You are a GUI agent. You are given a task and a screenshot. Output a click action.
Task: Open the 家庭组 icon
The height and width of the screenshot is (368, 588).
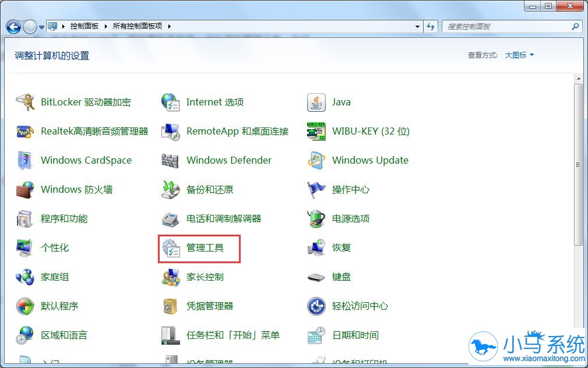coord(25,277)
